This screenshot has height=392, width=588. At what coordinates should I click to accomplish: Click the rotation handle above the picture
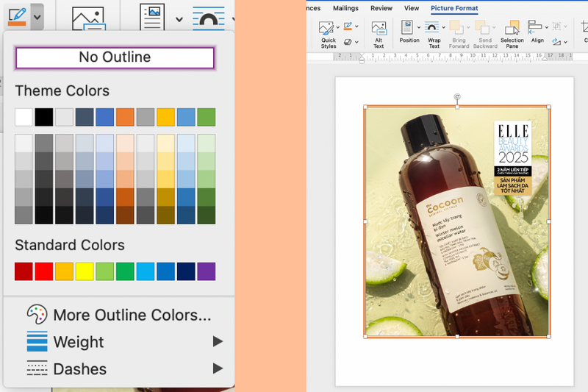coord(457,96)
